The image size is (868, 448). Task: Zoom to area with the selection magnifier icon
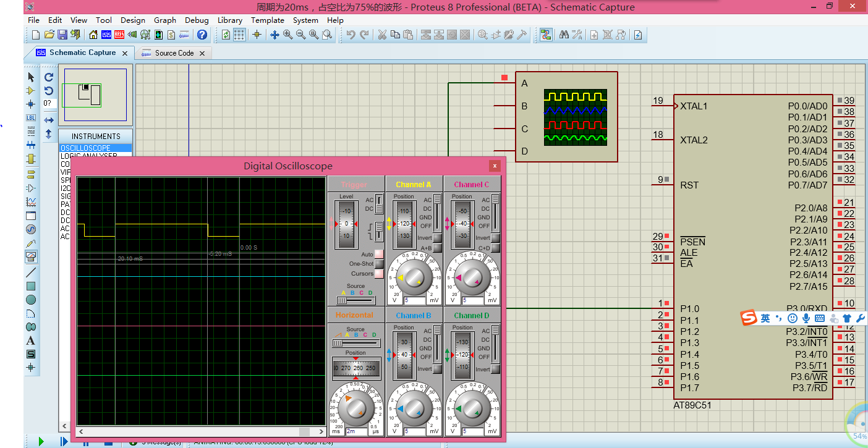click(x=327, y=35)
